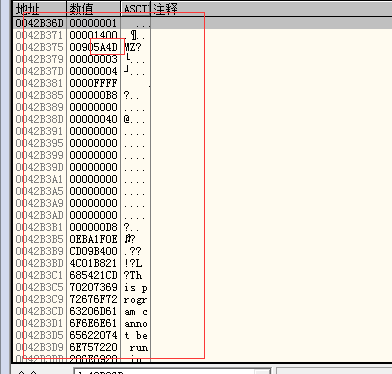Select address 0042B395
This screenshot has height=374, width=392.
point(39,143)
